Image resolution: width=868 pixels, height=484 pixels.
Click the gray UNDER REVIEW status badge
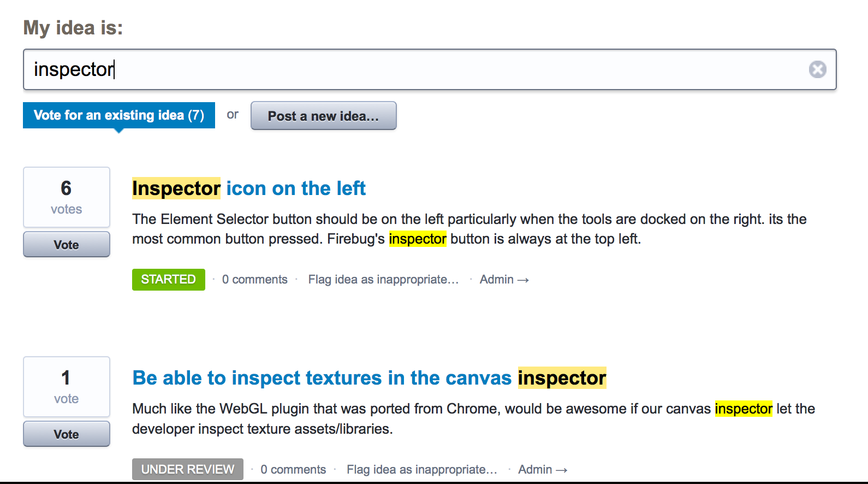pos(188,469)
